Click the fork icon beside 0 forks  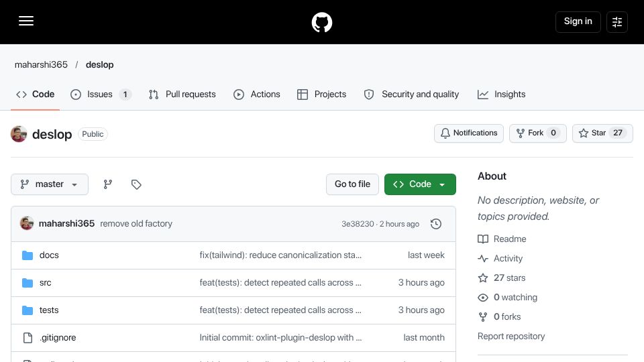pyautogui.click(x=483, y=317)
